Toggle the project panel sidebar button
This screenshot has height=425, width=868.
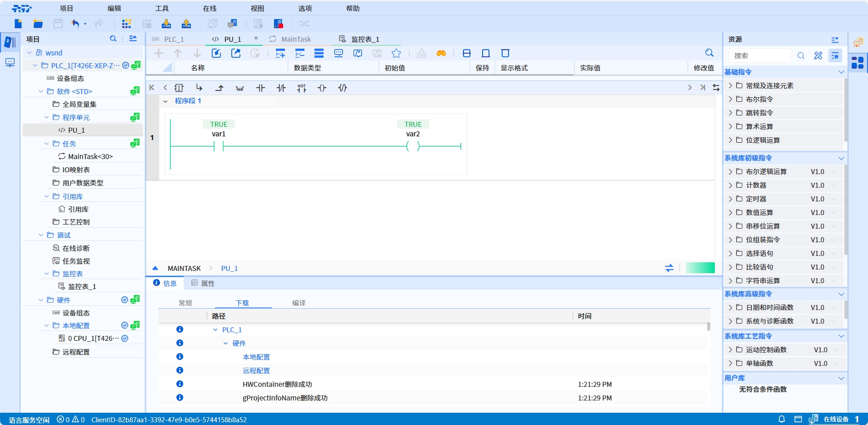coord(10,42)
